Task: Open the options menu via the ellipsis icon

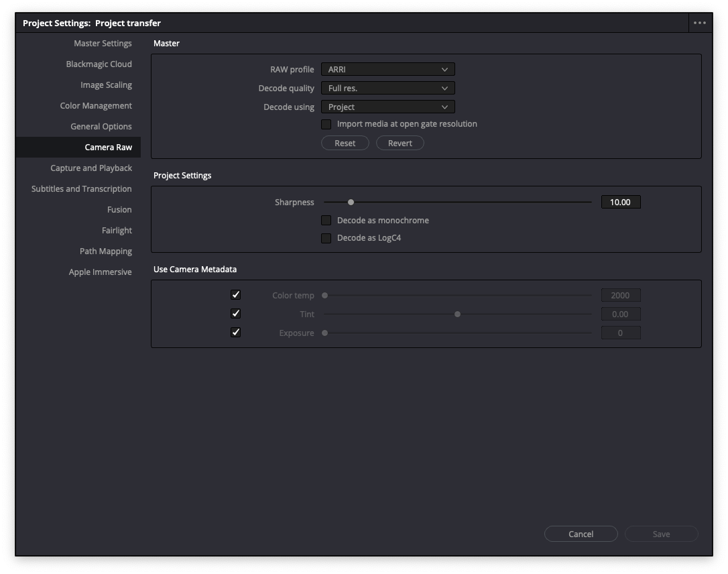Action: pos(699,22)
